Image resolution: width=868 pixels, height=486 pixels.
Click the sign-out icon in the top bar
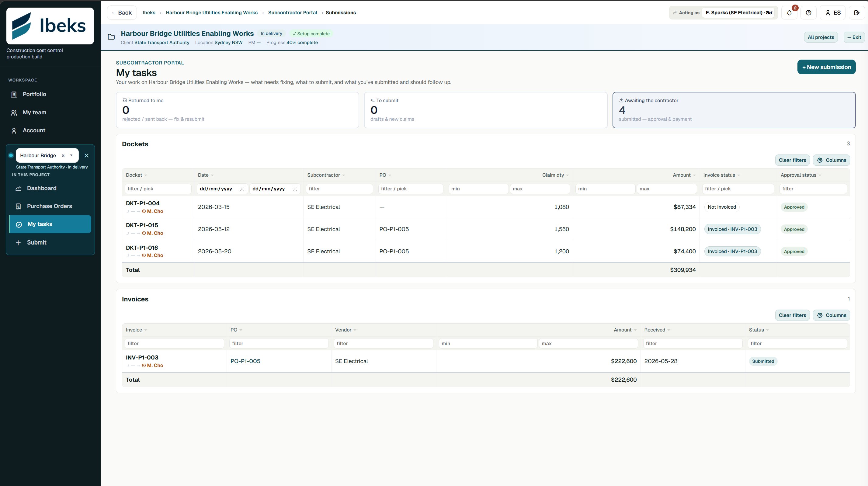pos(857,13)
